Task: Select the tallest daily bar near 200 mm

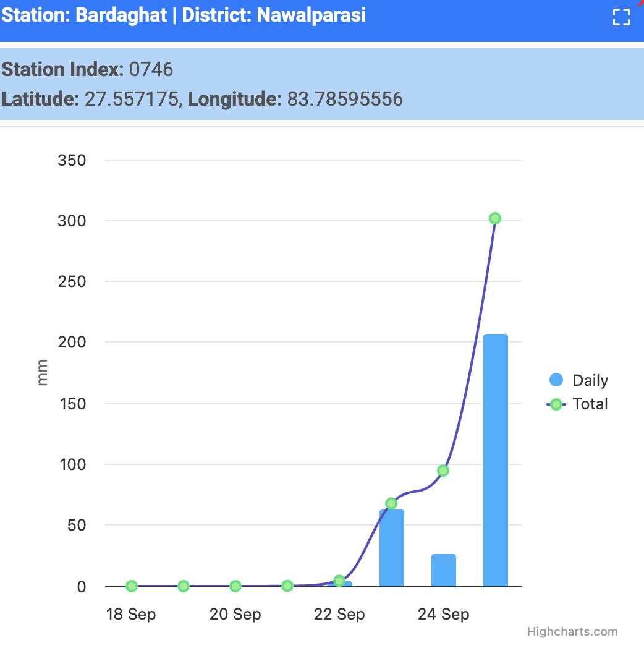Action: coord(495,460)
